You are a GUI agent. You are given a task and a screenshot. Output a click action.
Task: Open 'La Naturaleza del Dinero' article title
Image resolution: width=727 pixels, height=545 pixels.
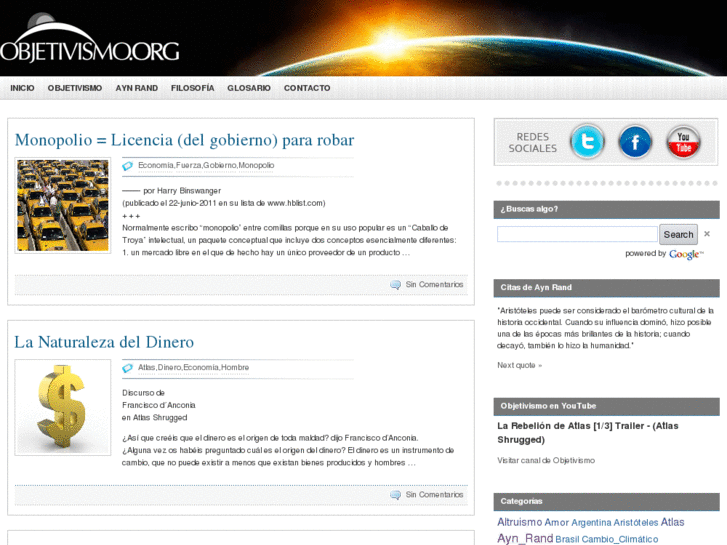coord(104,342)
